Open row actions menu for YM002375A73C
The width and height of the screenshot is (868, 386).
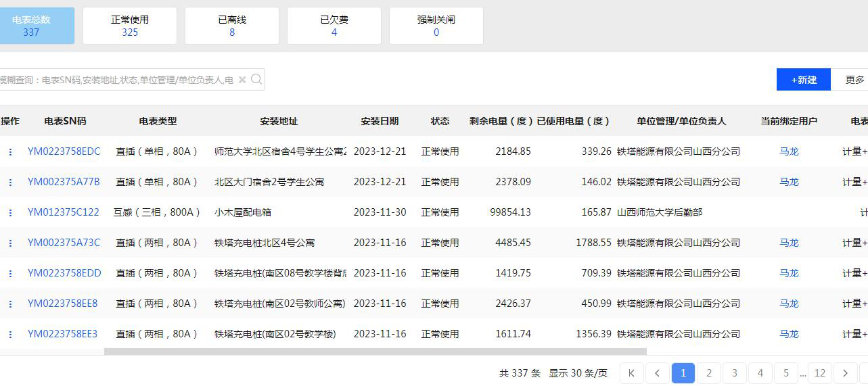click(x=10, y=243)
